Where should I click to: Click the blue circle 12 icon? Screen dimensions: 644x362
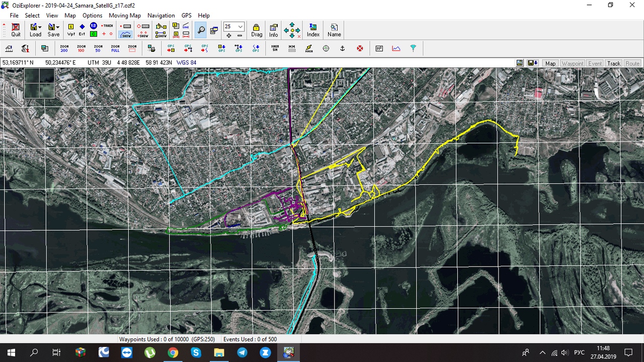click(94, 26)
